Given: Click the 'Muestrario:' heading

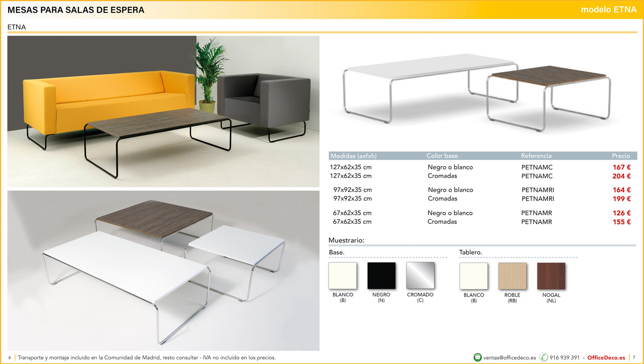Looking at the screenshot, I should (346, 240).
